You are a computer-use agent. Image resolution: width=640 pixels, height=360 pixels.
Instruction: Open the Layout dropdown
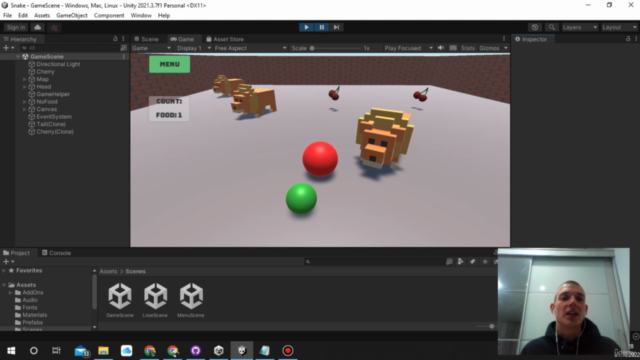[619, 27]
